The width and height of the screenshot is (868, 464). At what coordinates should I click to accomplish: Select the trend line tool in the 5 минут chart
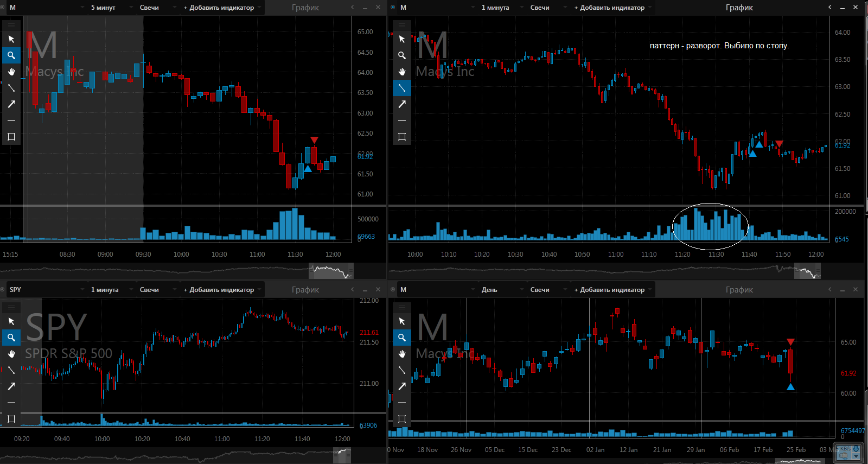[11, 88]
